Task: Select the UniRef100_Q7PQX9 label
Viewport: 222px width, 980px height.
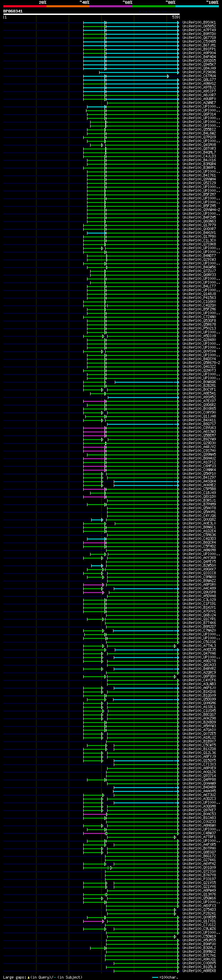Action: point(199,137)
